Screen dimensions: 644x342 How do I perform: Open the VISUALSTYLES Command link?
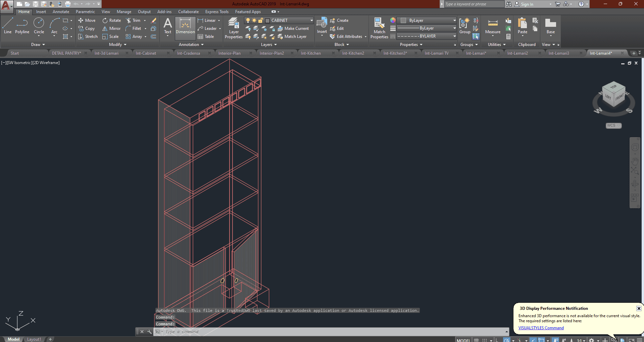click(x=541, y=328)
